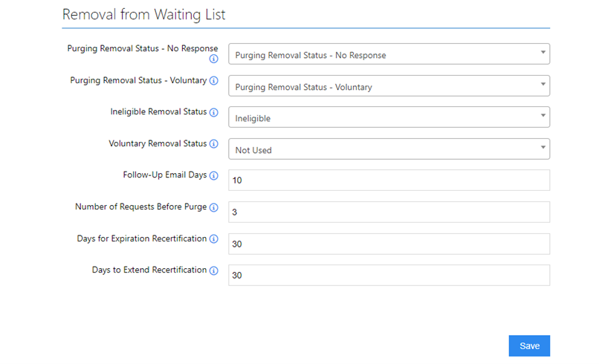Open the Ineligible Removal Status dropdown
The height and width of the screenshot is (364, 599).
(x=389, y=117)
